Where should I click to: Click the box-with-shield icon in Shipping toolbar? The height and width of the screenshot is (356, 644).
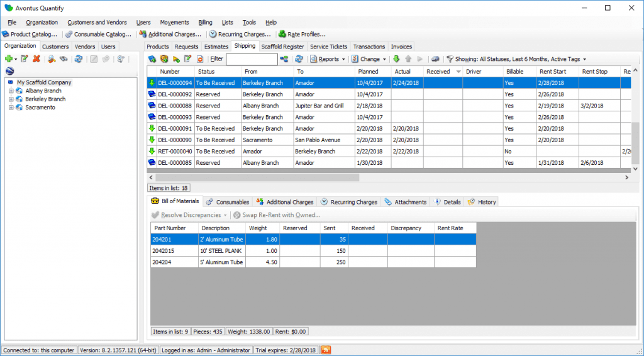pos(164,59)
